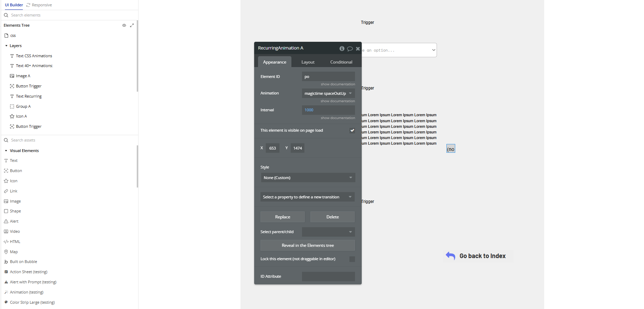Image resolution: width=644 pixels, height=309 pixels.
Task: Click the Video element icon
Action: pyautogui.click(x=6, y=232)
